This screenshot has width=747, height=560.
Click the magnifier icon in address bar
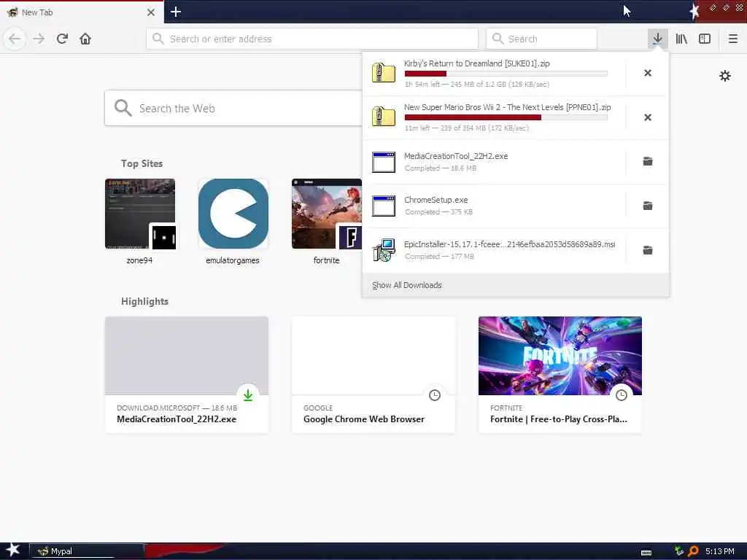point(158,39)
